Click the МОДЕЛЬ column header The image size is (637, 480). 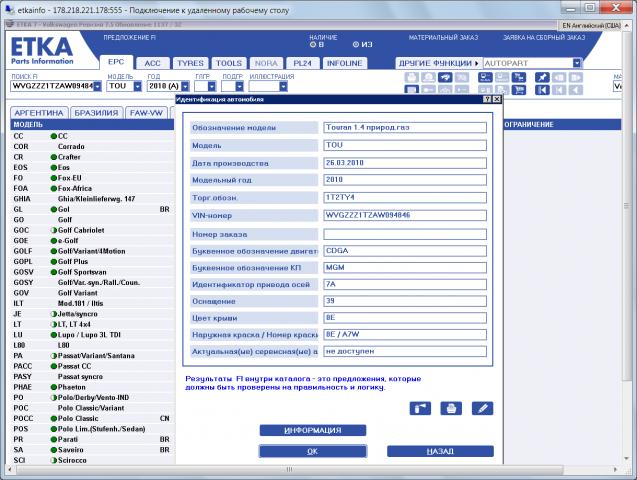93,124
